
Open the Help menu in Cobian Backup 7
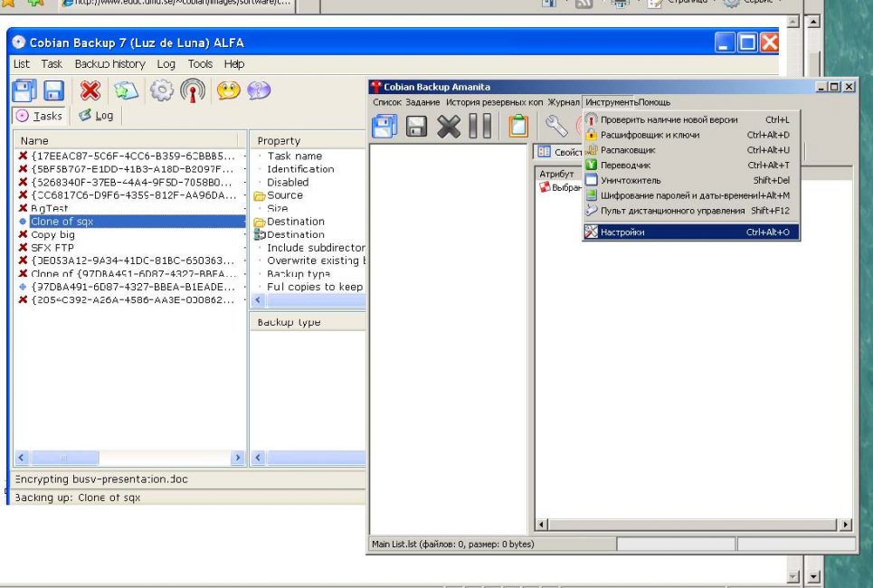tap(233, 64)
